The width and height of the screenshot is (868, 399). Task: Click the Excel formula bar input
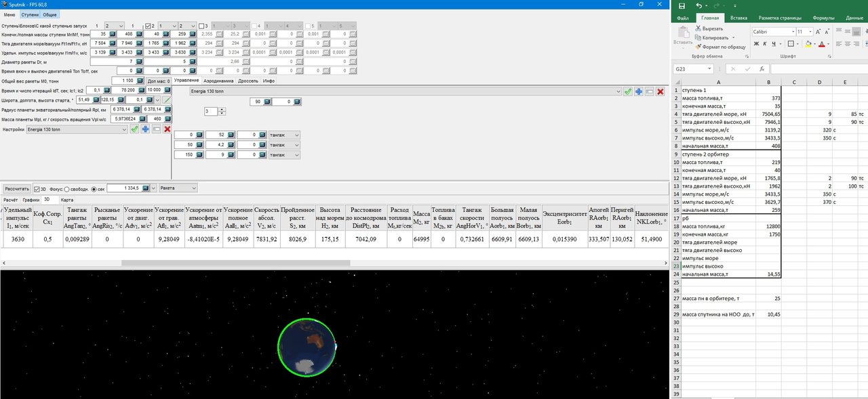point(814,68)
